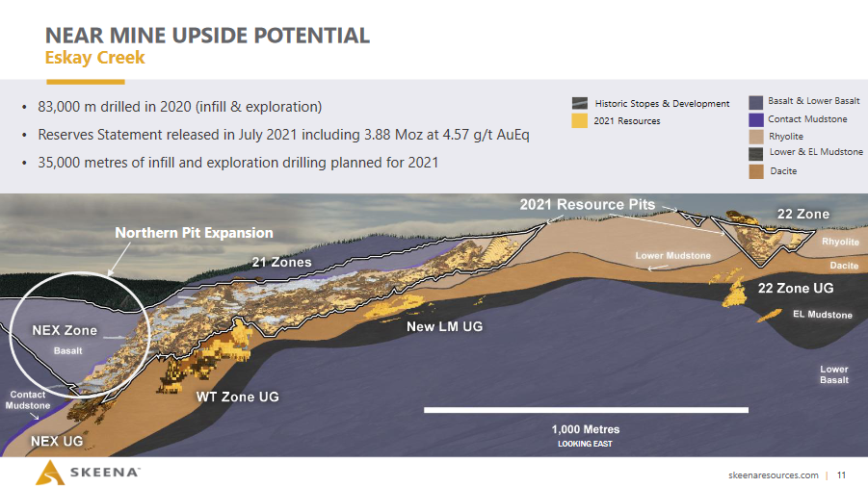Click the 'Dacite' legend text
The width and height of the screenshot is (868, 487).
click(783, 171)
